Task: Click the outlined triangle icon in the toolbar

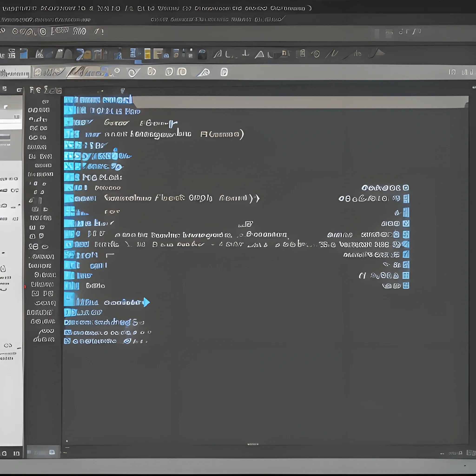Action: pyautogui.click(x=259, y=54)
